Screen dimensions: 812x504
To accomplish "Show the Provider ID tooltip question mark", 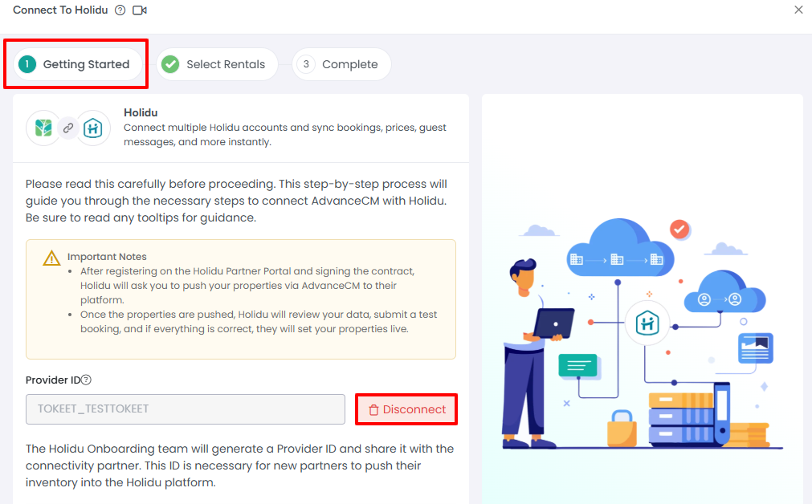I will (x=87, y=380).
